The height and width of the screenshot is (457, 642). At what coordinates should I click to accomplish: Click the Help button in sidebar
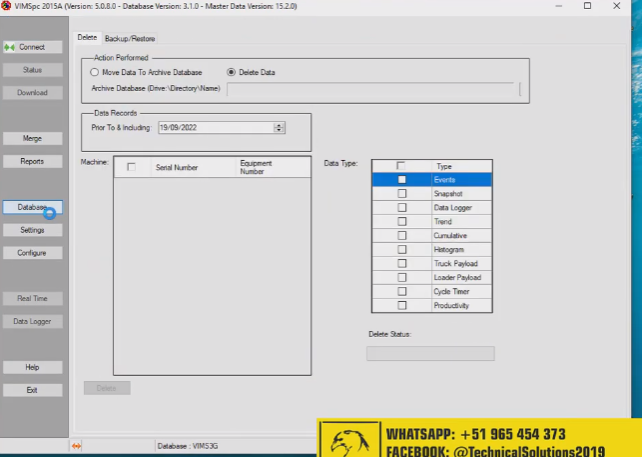tap(32, 367)
